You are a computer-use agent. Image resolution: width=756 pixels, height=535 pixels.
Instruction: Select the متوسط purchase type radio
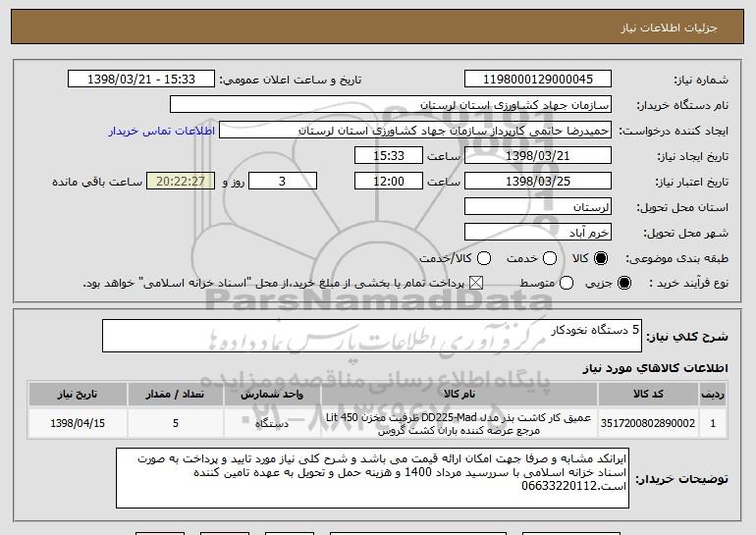pos(567,283)
